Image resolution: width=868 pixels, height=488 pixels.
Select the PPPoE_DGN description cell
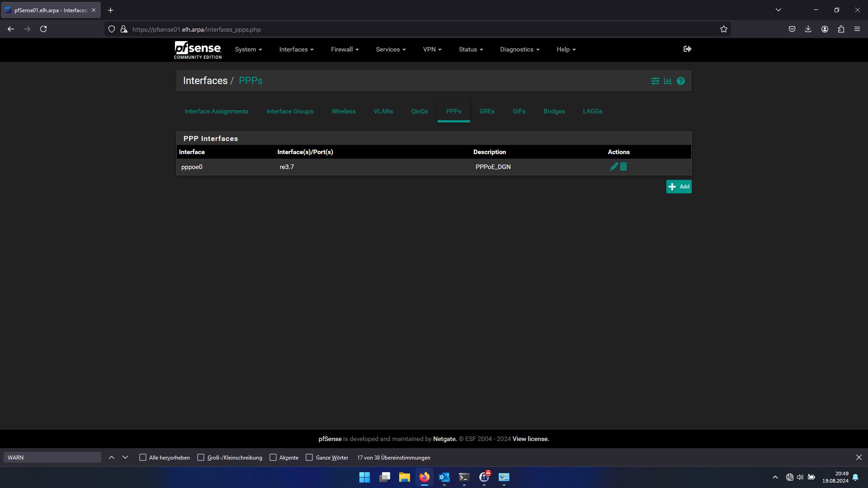[x=493, y=167]
